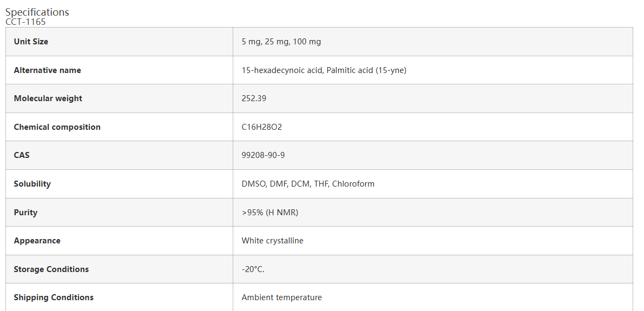
Task: Click the Chemical composition label
Action: click(x=57, y=127)
